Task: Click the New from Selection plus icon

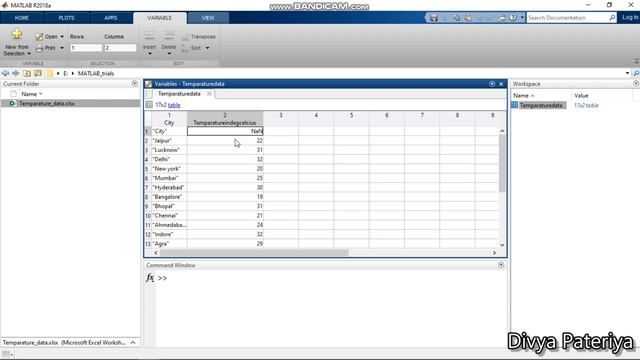Action: click(17, 34)
